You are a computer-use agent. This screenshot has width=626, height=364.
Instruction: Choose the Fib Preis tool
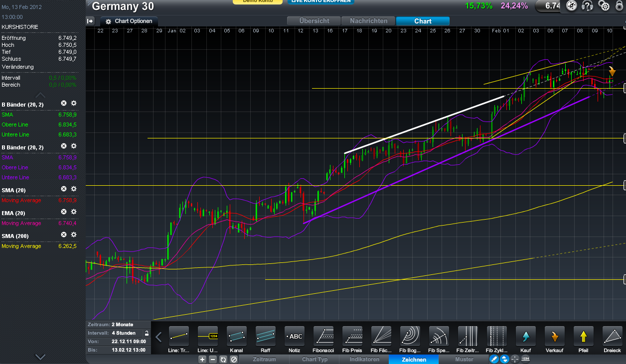[352, 336]
